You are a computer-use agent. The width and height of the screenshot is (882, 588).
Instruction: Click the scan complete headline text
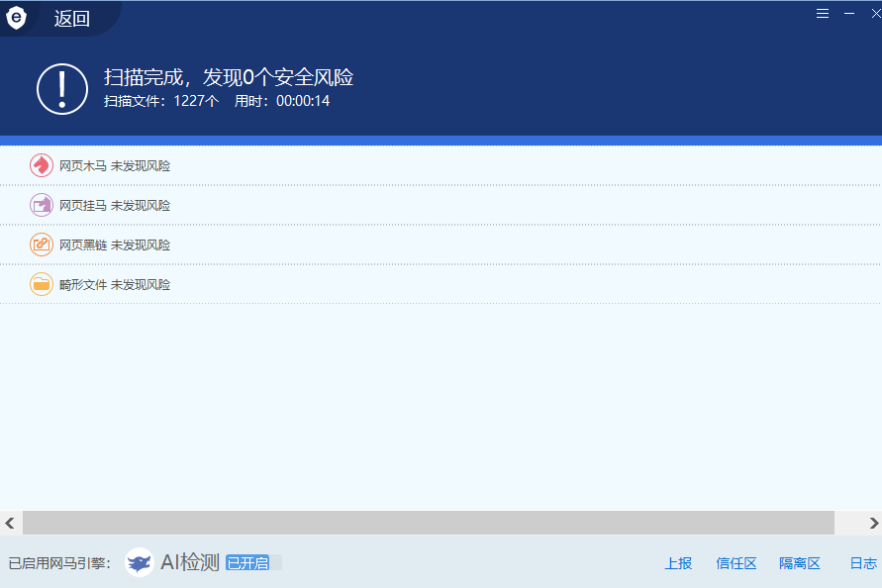pos(229,77)
